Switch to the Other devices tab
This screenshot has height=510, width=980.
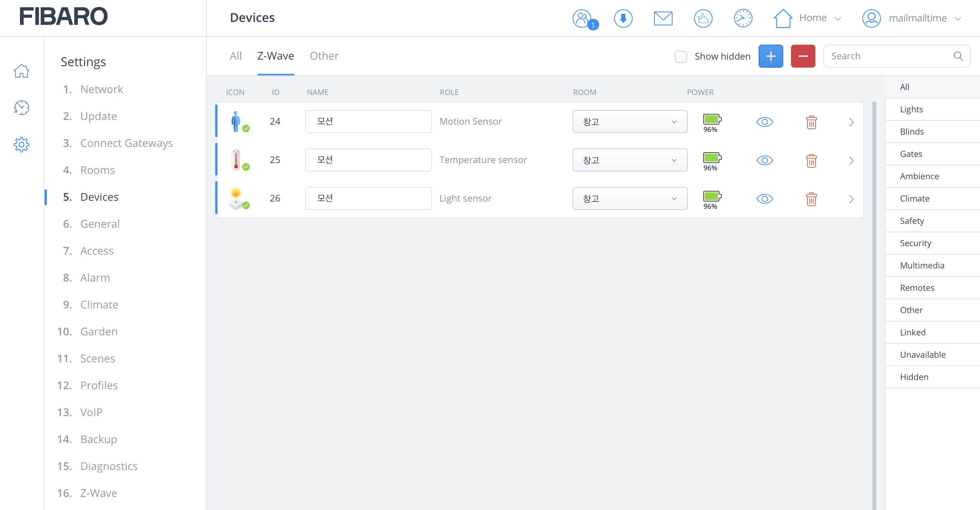324,56
